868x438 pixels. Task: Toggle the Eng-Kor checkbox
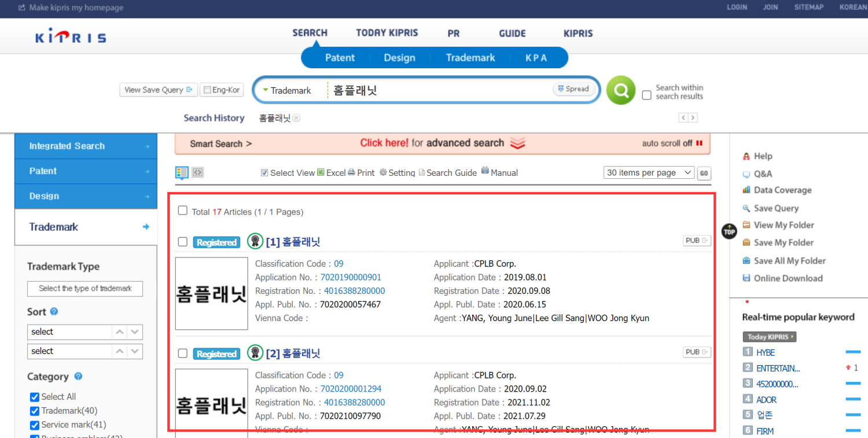pyautogui.click(x=207, y=90)
